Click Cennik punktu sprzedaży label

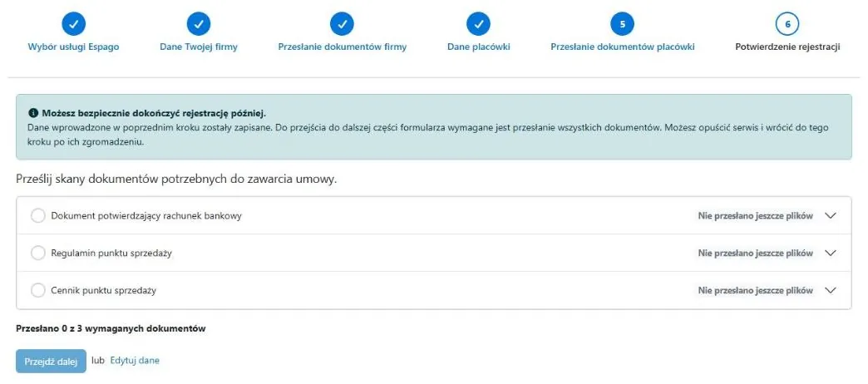tap(104, 290)
